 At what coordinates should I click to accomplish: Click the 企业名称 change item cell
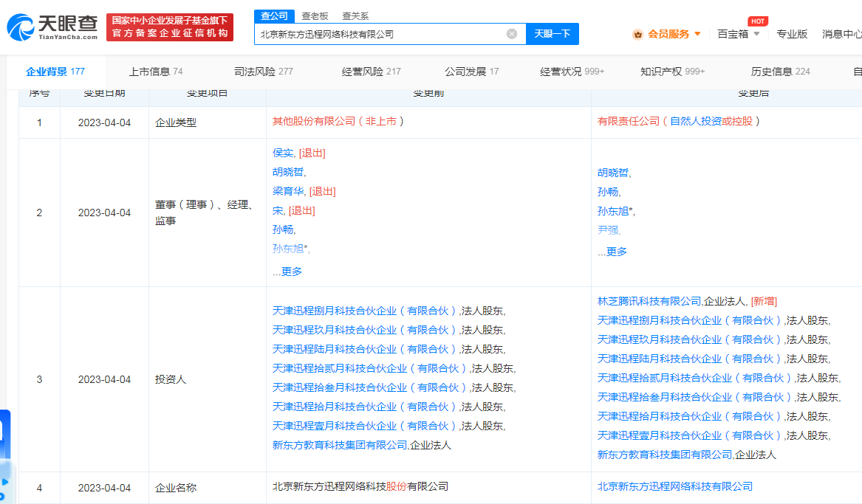pos(208,488)
